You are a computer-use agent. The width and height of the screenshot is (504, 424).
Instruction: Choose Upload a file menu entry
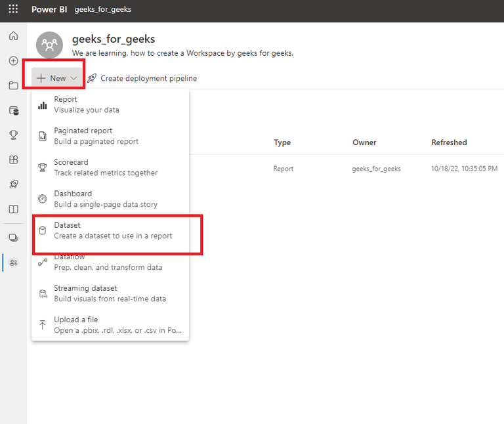coord(110,325)
